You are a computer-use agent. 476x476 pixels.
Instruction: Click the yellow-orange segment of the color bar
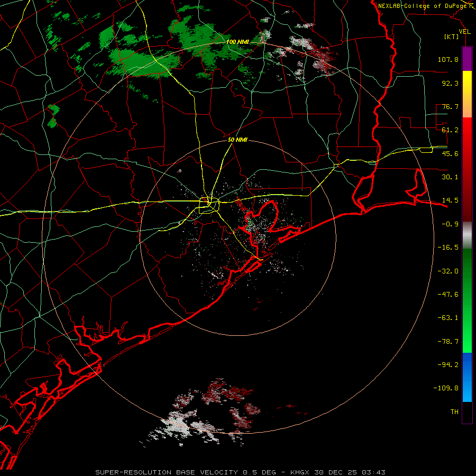pos(467,94)
